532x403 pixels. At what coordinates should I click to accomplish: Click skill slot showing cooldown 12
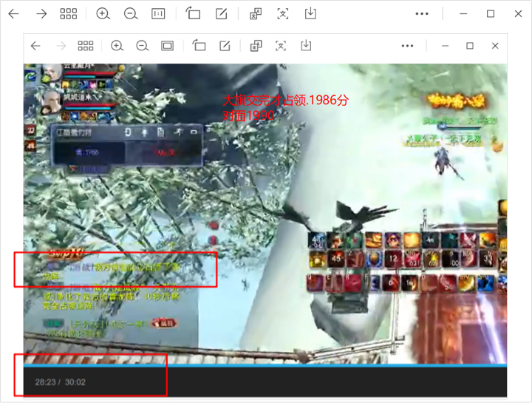point(392,259)
